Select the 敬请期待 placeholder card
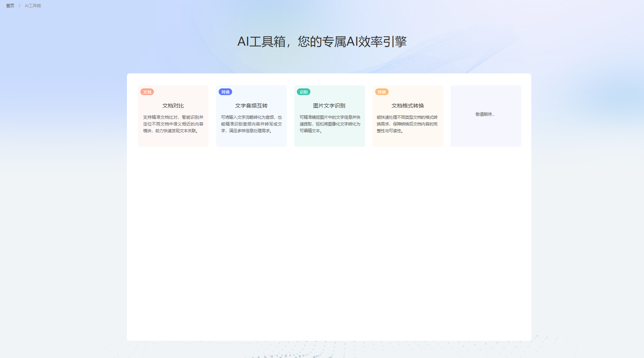Viewport: 644px width, 358px height. [x=486, y=115]
